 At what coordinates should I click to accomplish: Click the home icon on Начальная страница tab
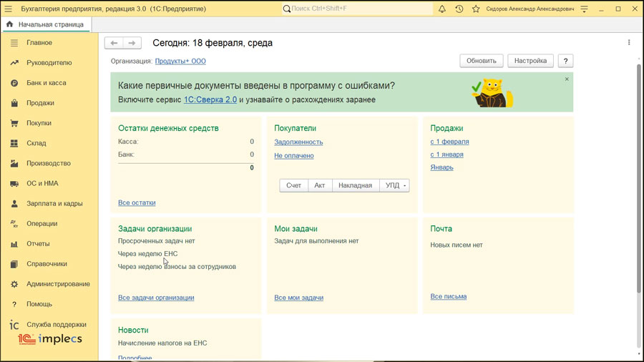(x=9, y=24)
